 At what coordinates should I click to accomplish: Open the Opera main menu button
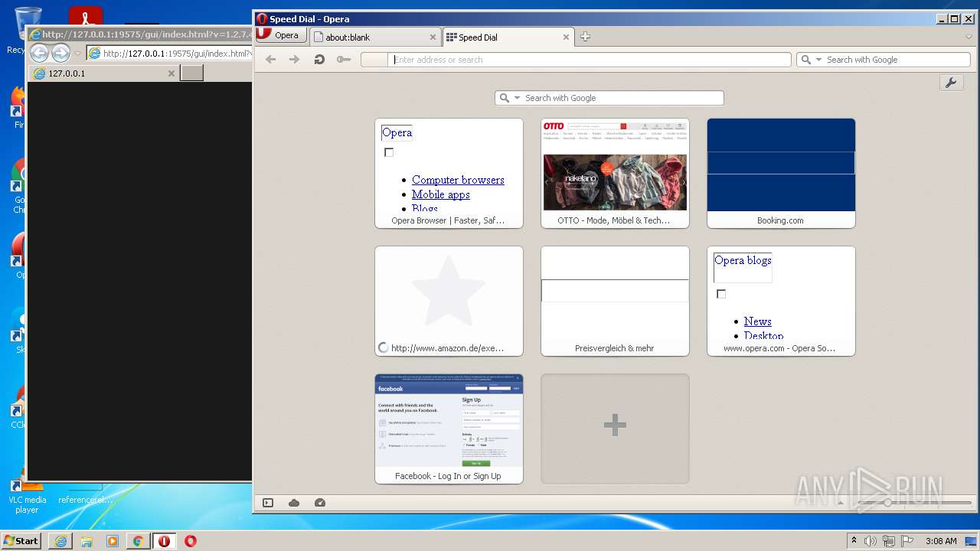pos(280,35)
